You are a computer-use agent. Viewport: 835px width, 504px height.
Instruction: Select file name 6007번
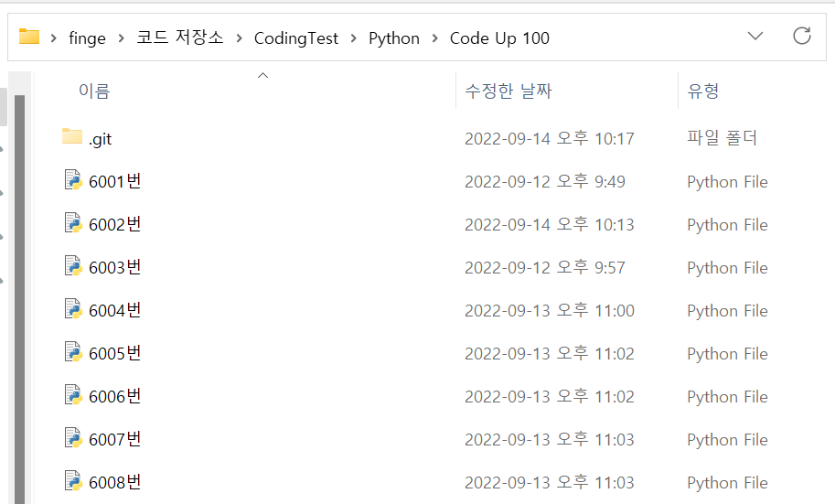tap(115, 439)
